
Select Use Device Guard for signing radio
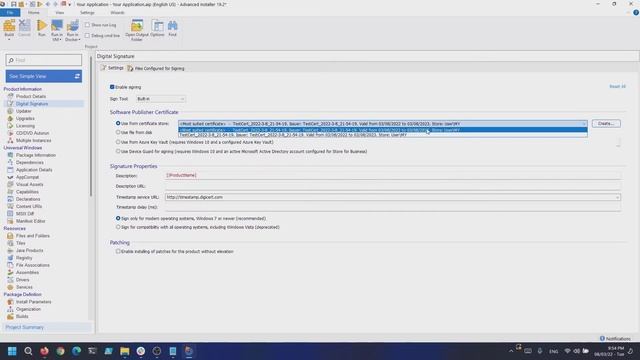(x=118, y=151)
